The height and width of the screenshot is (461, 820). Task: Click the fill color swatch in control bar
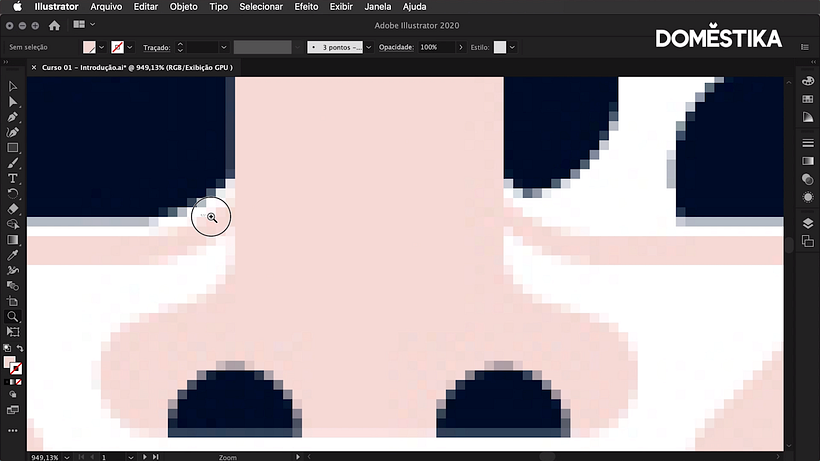tap(89, 47)
